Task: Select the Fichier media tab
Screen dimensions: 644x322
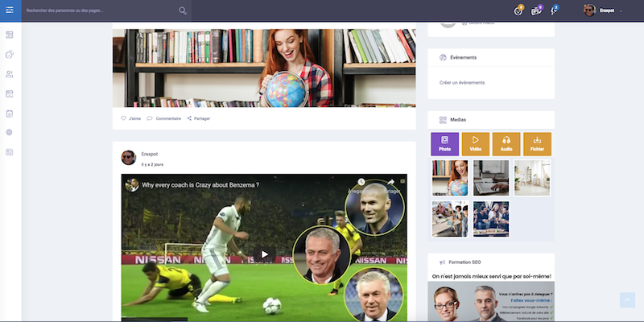Action: click(537, 144)
